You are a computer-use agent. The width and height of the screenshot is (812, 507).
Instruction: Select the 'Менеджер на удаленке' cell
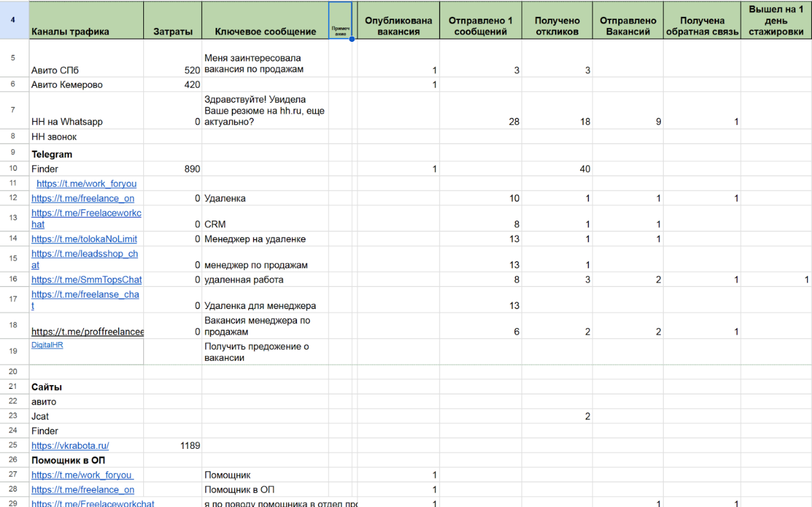click(265, 239)
